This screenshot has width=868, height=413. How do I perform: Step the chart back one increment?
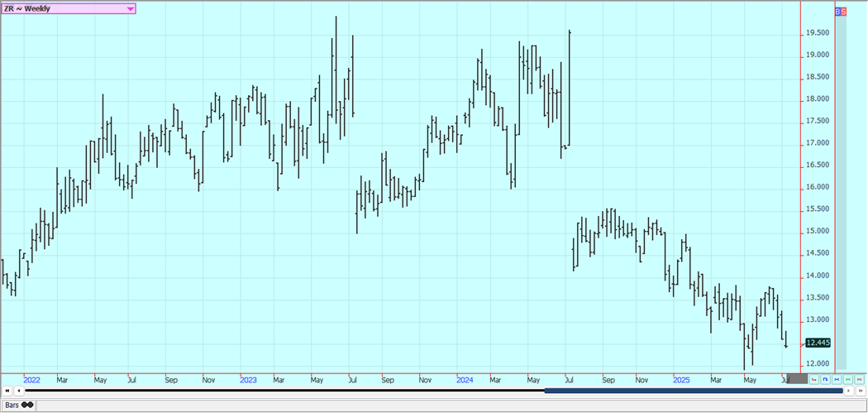19,391
